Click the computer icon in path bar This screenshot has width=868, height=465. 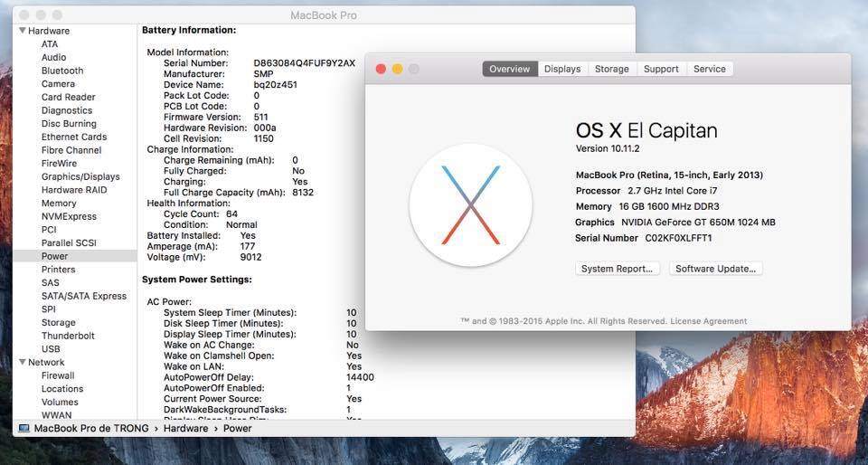click(x=24, y=429)
